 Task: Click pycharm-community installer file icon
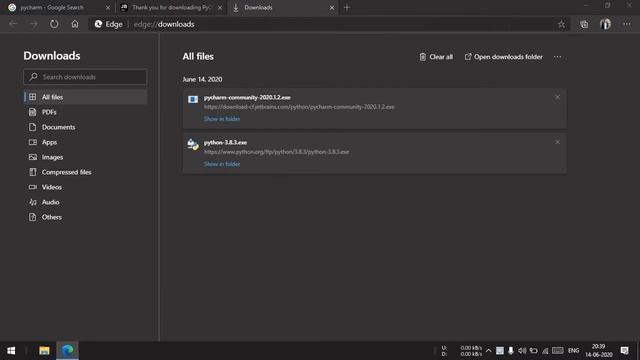tap(193, 99)
